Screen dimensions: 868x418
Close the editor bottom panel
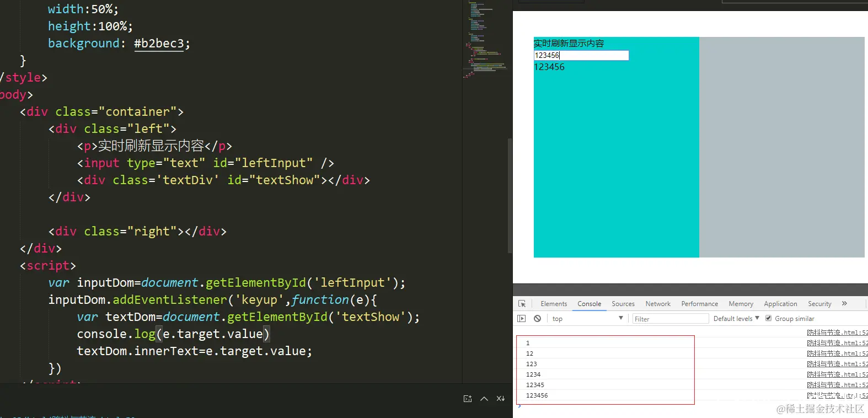pyautogui.click(x=501, y=399)
